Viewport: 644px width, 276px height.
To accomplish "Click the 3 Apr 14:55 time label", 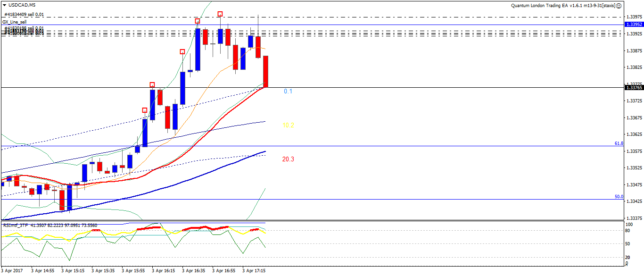I will [42, 271].
